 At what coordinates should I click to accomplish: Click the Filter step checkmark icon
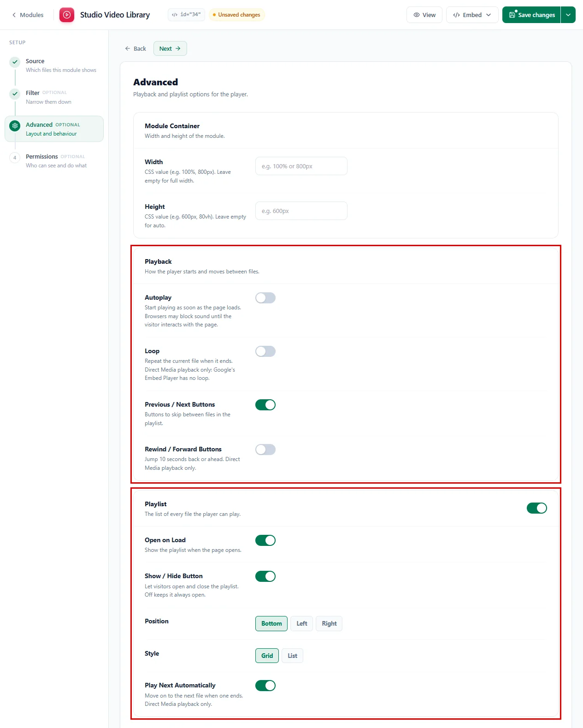coord(15,94)
